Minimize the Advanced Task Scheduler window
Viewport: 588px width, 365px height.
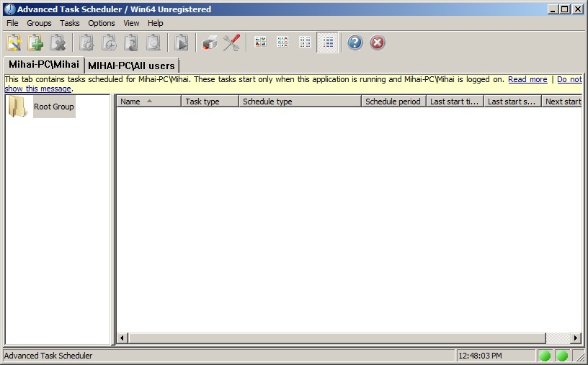point(552,9)
